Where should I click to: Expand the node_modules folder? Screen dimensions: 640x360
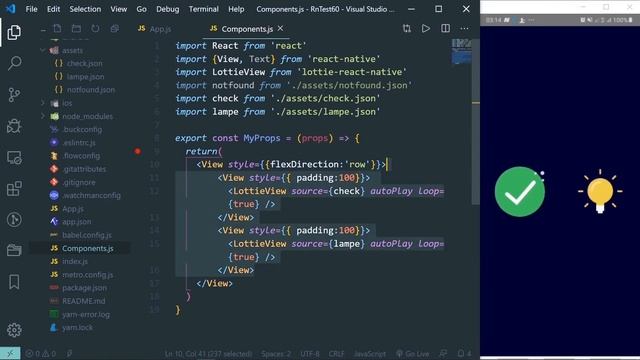coord(43,116)
